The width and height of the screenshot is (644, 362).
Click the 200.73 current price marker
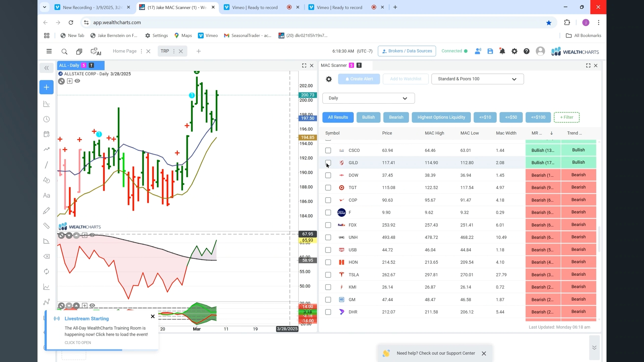coord(307,95)
